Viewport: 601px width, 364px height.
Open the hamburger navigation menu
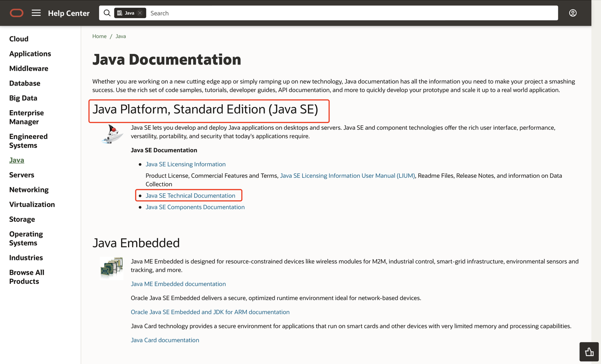(x=36, y=13)
